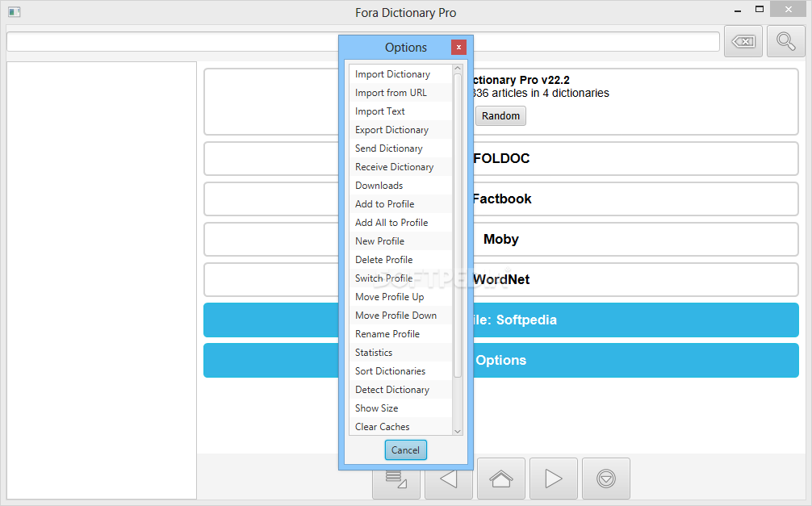The image size is (812, 506).
Task: Click Cancel button in Options dialog
Action: click(405, 450)
